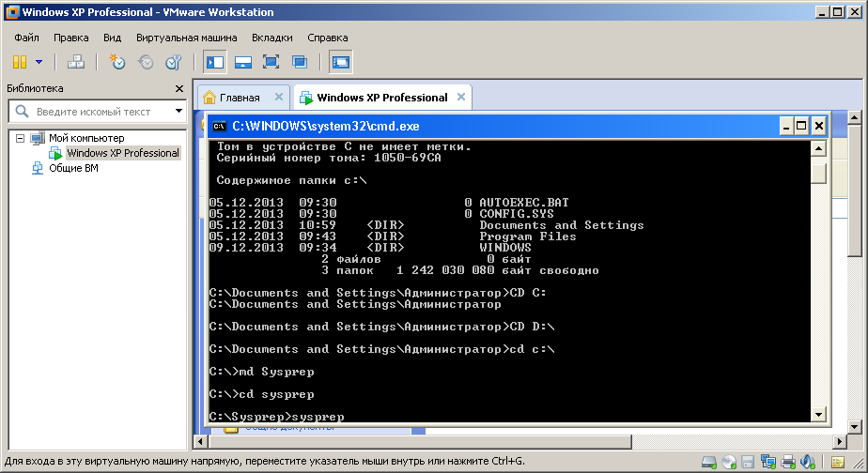Close the Главная tab
Viewport: 868px width, 473px height.
click(x=279, y=97)
